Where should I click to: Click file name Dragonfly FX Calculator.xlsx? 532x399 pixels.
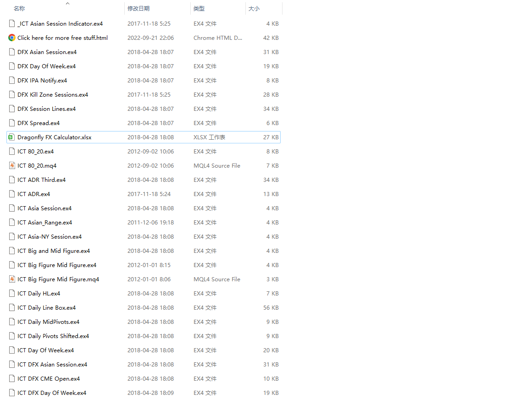coord(54,137)
